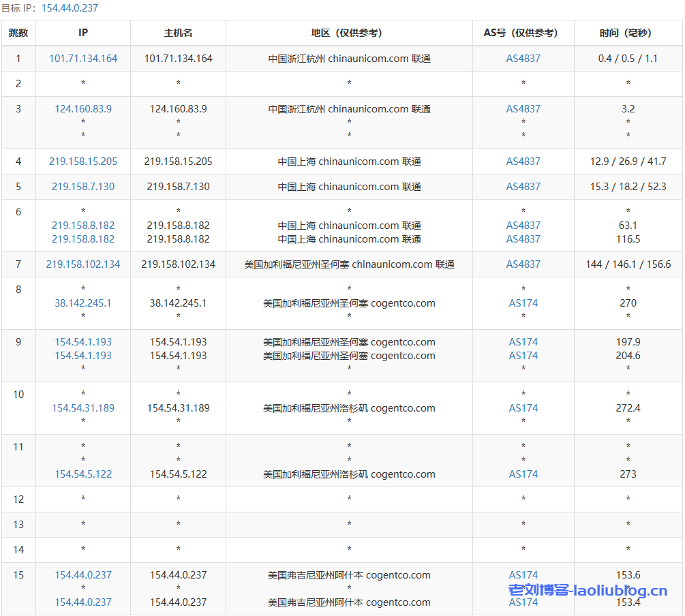The height and width of the screenshot is (616, 685).
Task: Click the 跳数 column header
Action: [x=18, y=33]
